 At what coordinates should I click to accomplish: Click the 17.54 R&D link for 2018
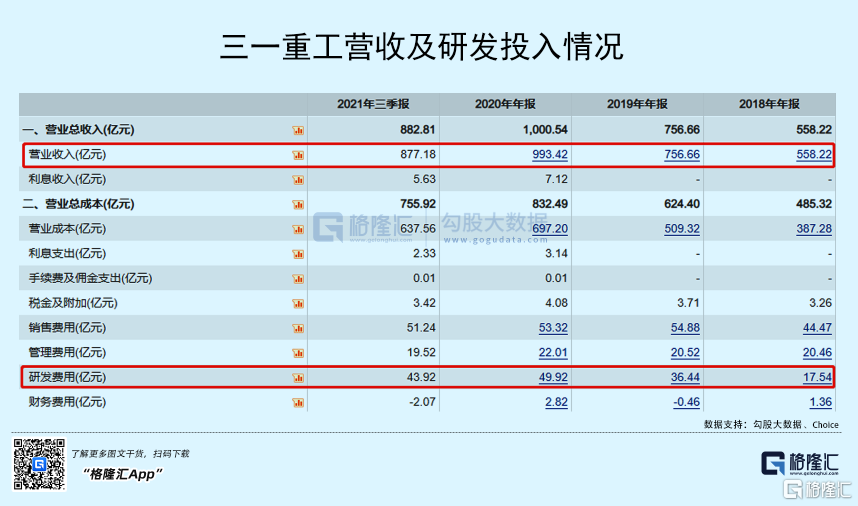[817, 377]
